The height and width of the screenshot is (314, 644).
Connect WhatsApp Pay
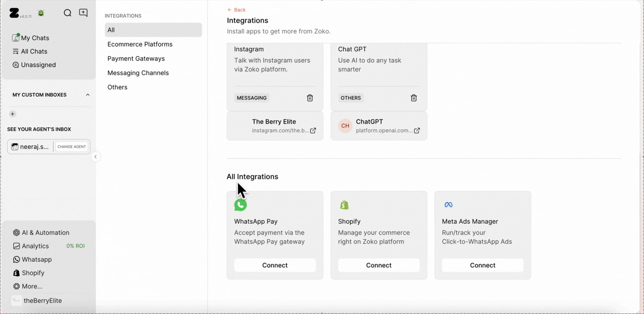tap(275, 265)
